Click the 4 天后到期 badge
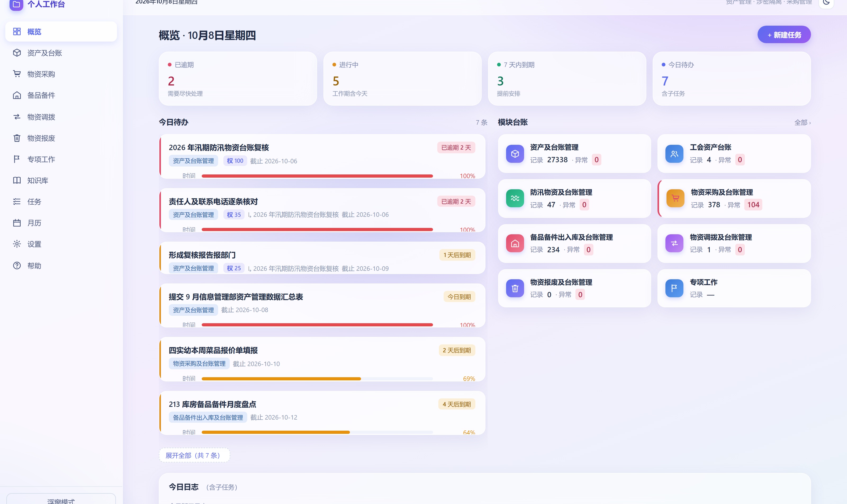 (456, 404)
